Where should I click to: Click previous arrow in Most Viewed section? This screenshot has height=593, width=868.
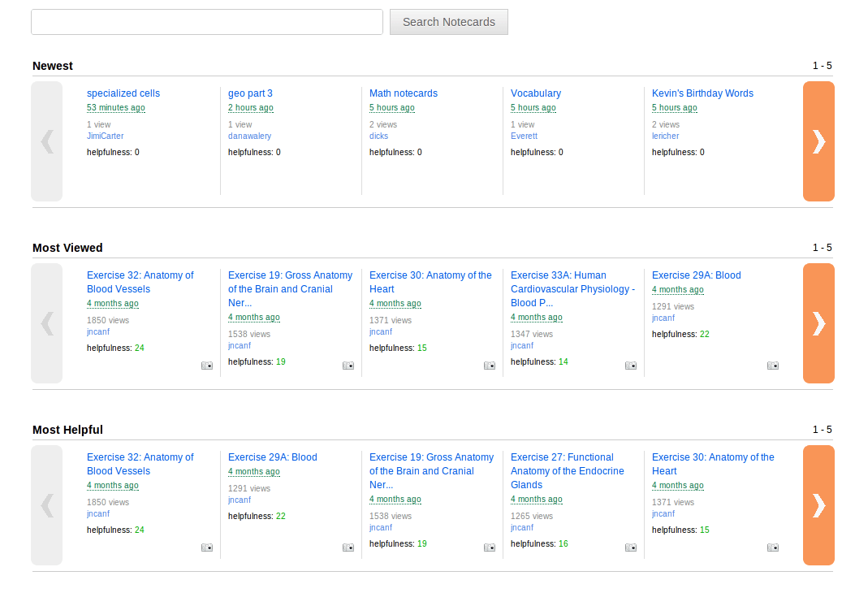tap(46, 323)
